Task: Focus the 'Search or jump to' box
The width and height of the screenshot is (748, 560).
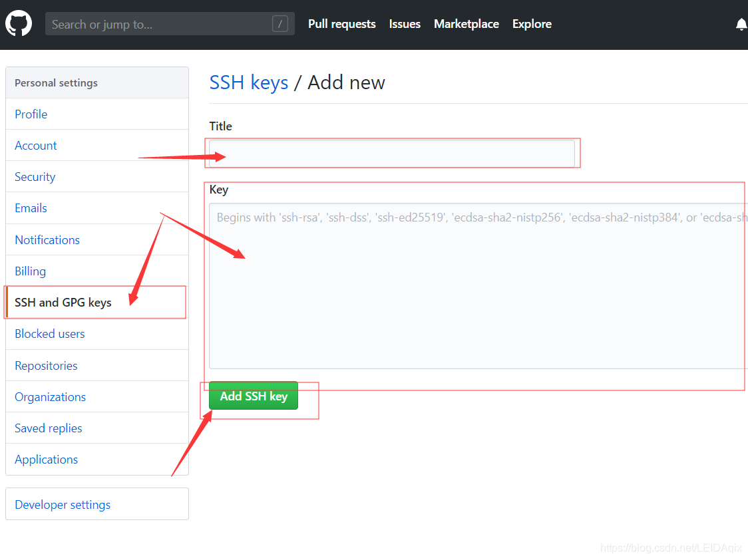Action: [x=170, y=24]
